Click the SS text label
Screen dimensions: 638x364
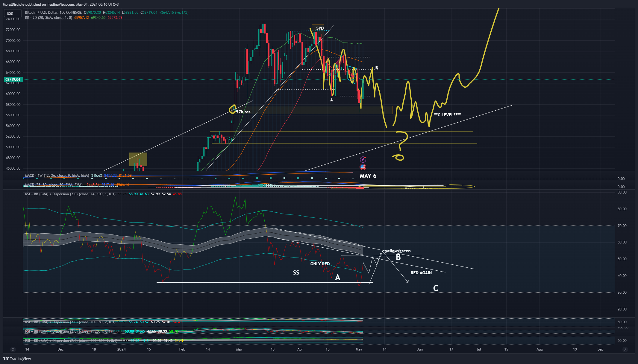pyautogui.click(x=296, y=272)
